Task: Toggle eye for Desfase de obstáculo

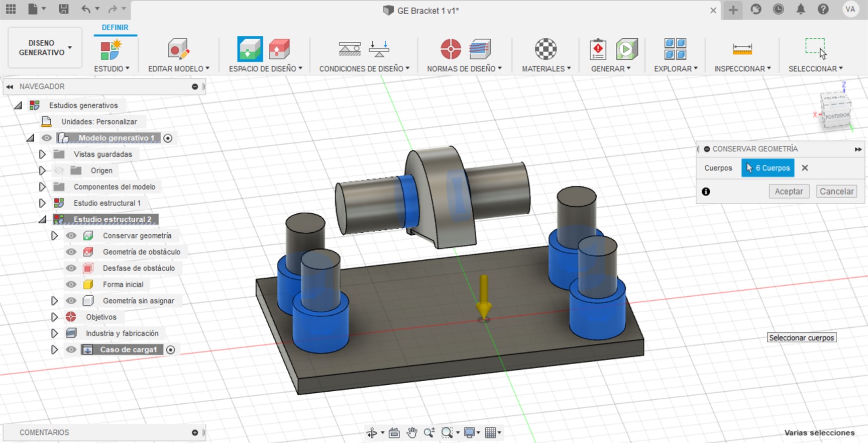Action: 71,268
